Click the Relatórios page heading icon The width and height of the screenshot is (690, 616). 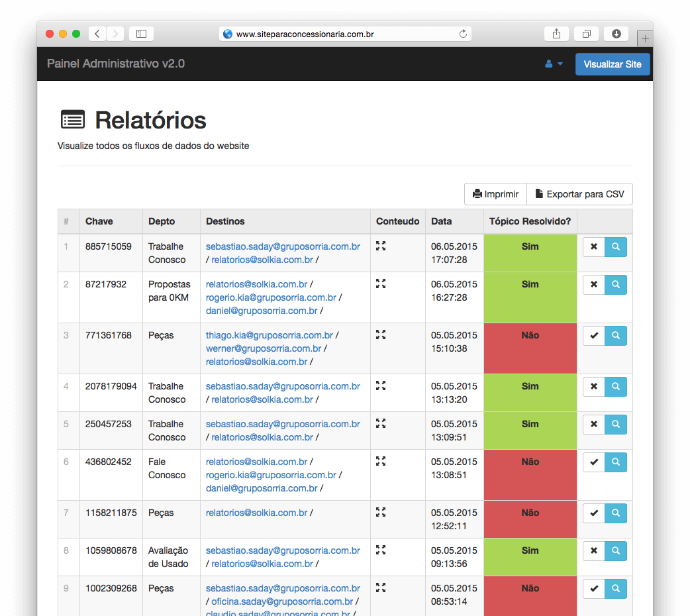coord(73,120)
